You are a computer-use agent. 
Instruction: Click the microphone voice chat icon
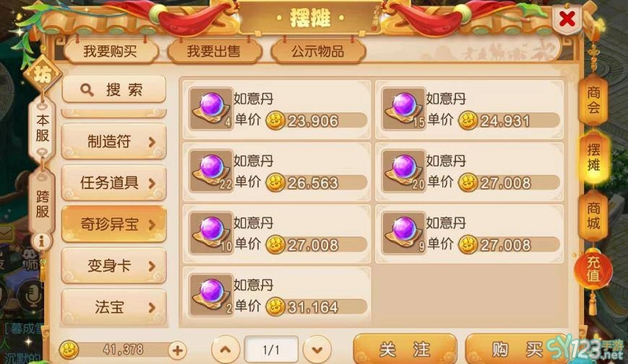click(x=32, y=295)
